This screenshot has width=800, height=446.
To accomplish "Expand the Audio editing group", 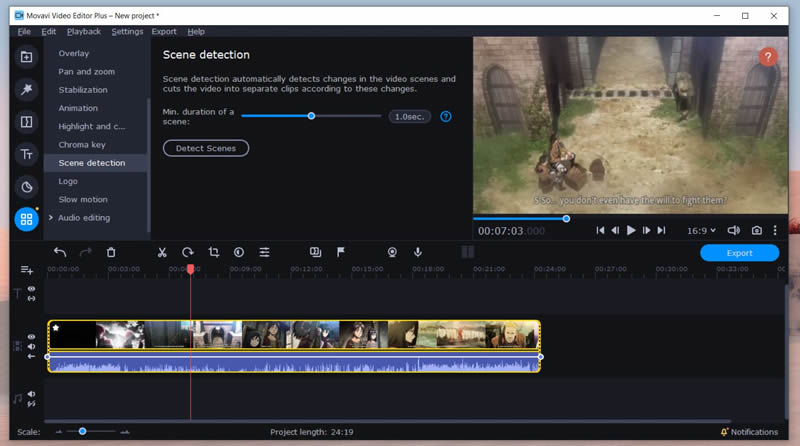I will (x=51, y=217).
